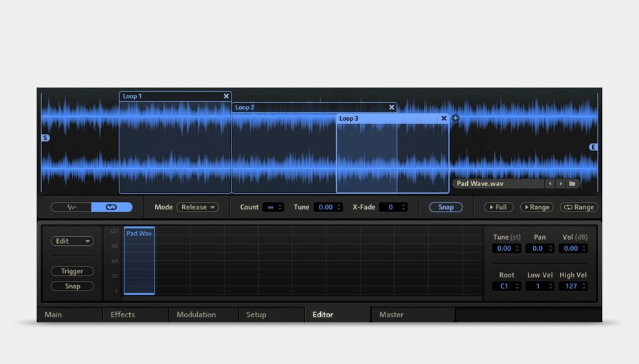Select the Pad Wave zone in mapping grid
The height and width of the screenshot is (364, 639).
139,261
